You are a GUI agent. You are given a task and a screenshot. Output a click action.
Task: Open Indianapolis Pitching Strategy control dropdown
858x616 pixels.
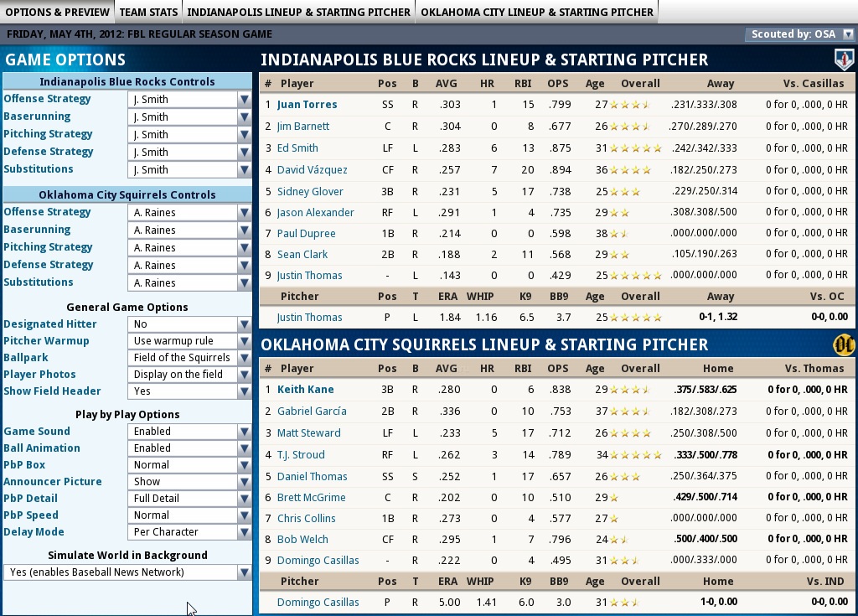(x=189, y=135)
